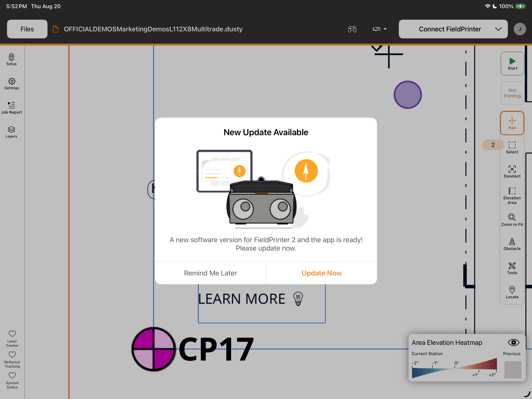Tap the orange document file icon
This screenshot has width=532, height=399.
click(x=55, y=29)
